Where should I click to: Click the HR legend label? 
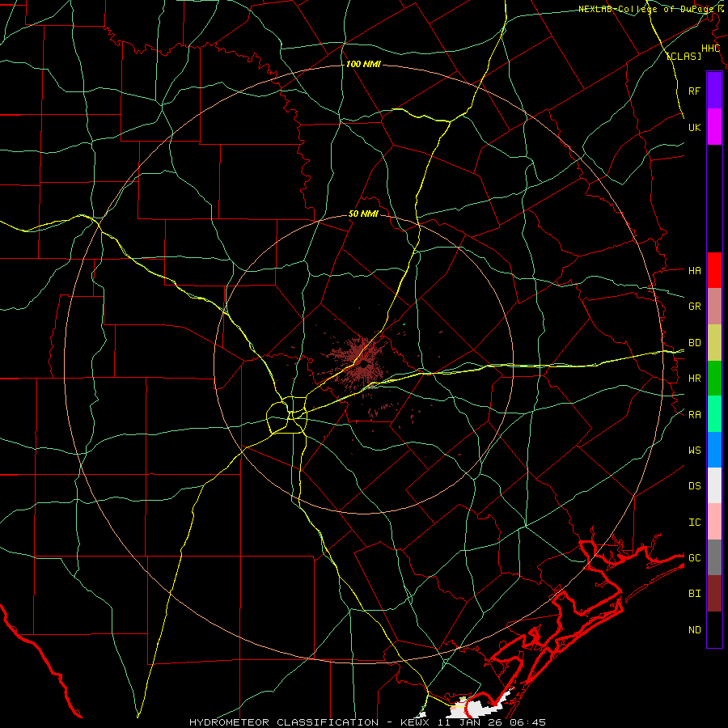point(694,379)
